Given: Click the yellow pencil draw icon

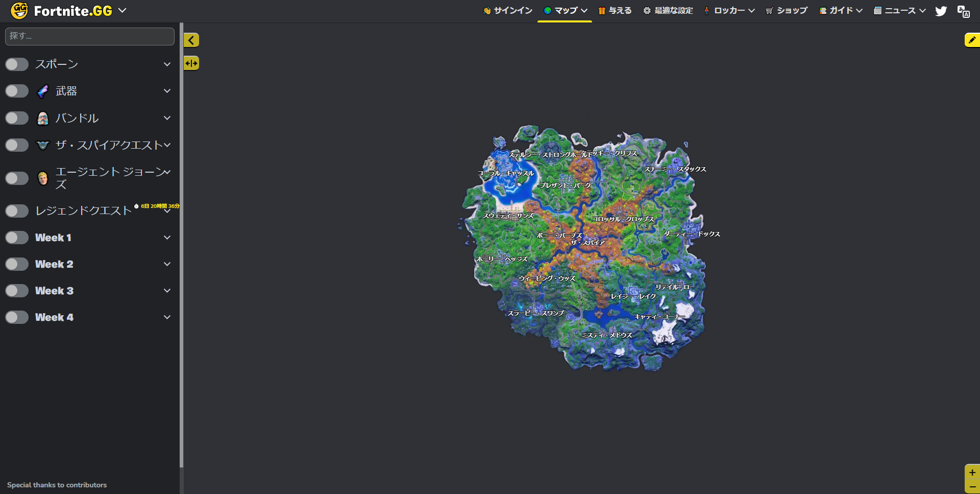Looking at the screenshot, I should click(x=972, y=40).
